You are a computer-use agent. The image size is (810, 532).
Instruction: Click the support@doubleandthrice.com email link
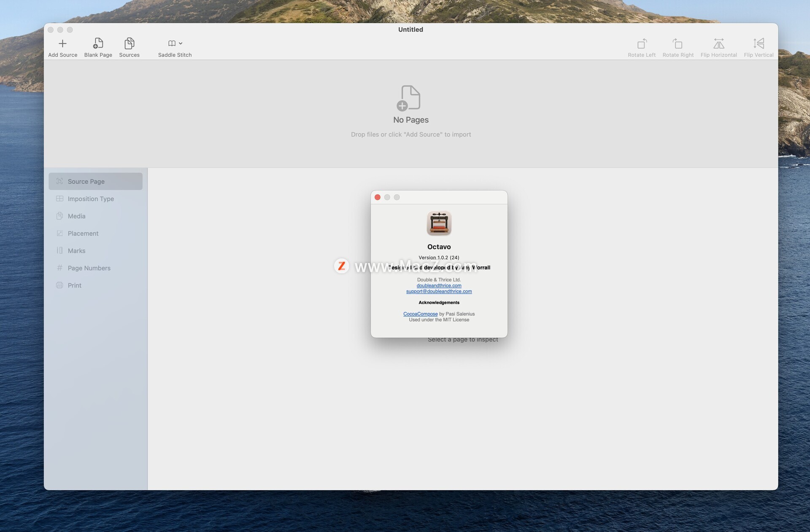(x=439, y=291)
